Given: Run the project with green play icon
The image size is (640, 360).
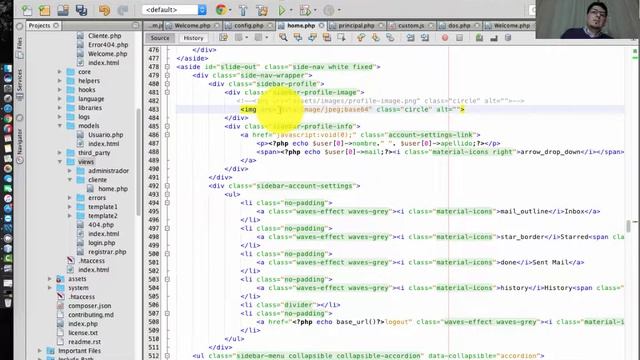Looking at the screenshot, I should click(x=282, y=10).
